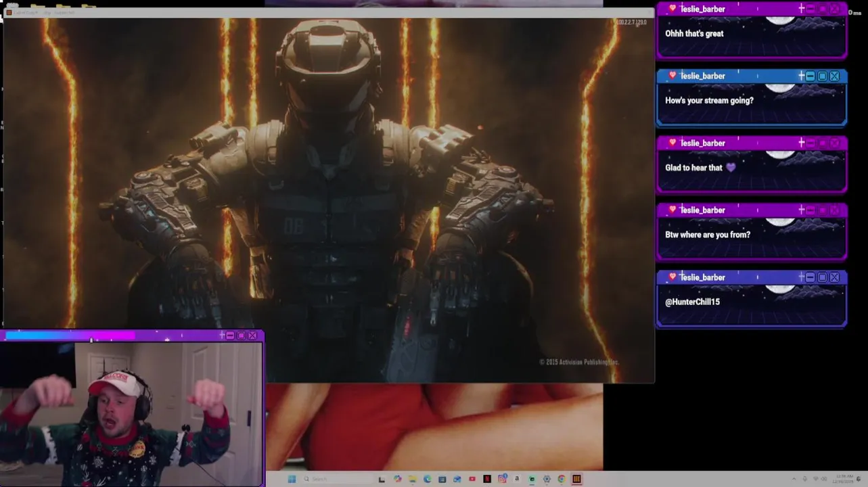Close the "@HunterChill15" chat widget

point(834,277)
